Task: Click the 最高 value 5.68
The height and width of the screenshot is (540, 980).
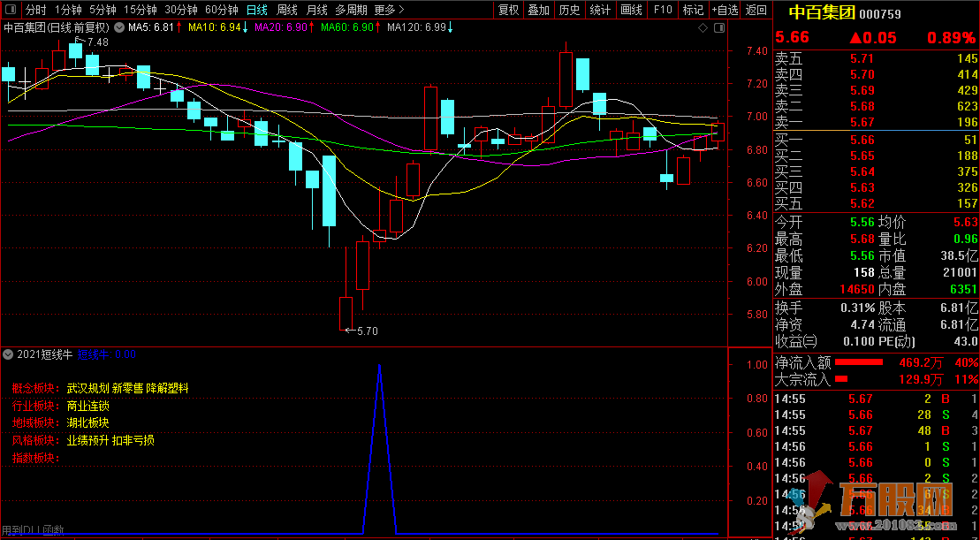Action: coord(862,239)
